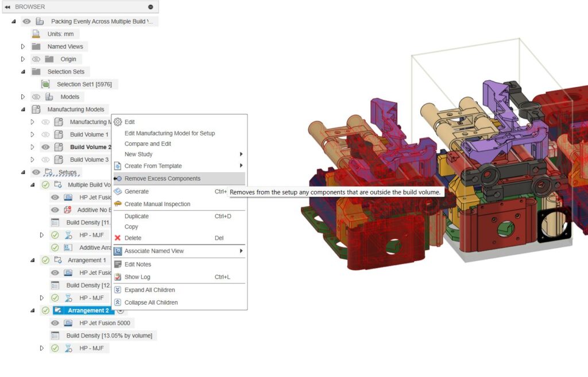Collapse the Selection Sets node
Image resolution: width=588 pixels, height=377 pixels.
(23, 72)
